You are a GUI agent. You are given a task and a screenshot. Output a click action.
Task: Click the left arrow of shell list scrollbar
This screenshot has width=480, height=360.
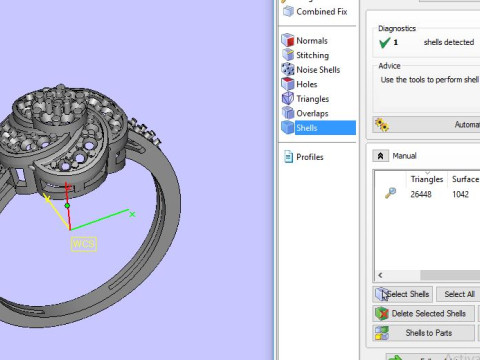(380, 275)
